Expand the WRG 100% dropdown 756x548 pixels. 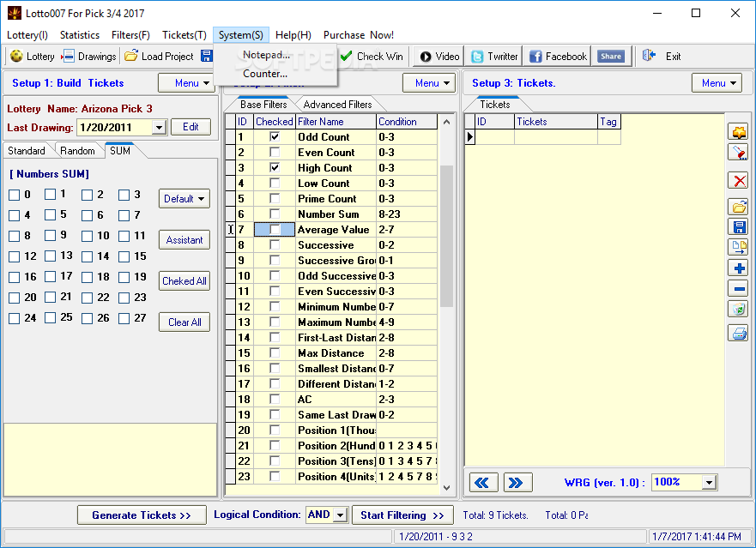[708, 482]
